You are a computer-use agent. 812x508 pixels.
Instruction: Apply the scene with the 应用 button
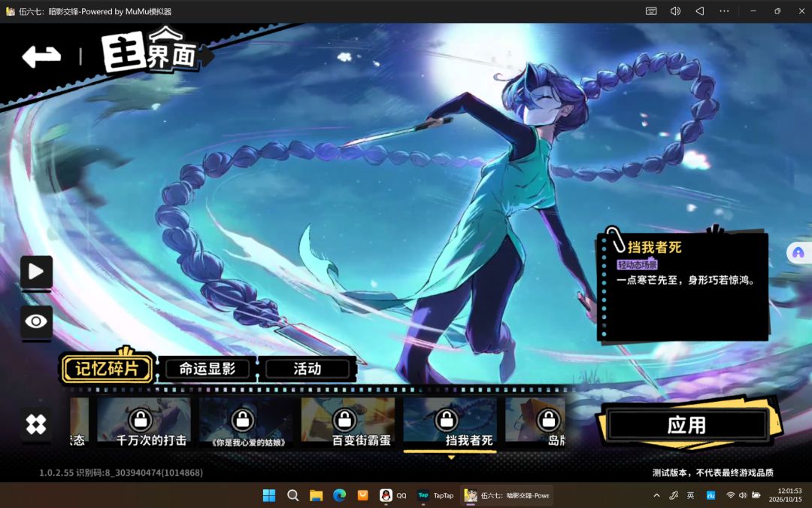[x=686, y=425]
